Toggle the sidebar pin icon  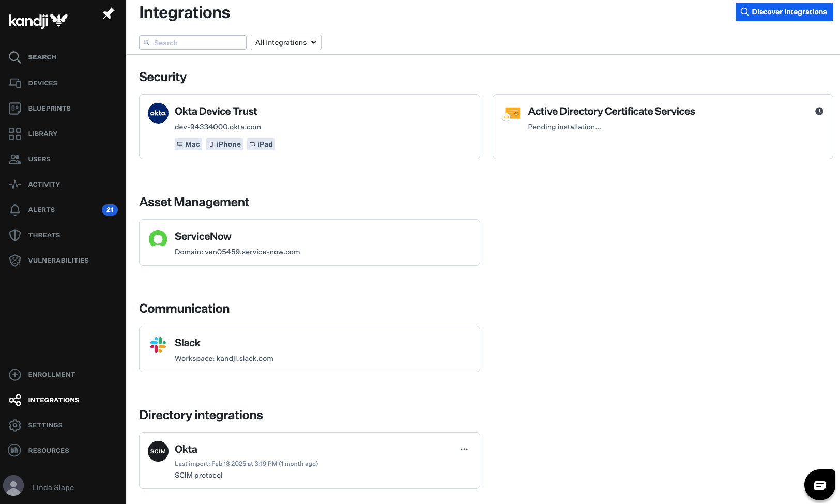coord(109,13)
